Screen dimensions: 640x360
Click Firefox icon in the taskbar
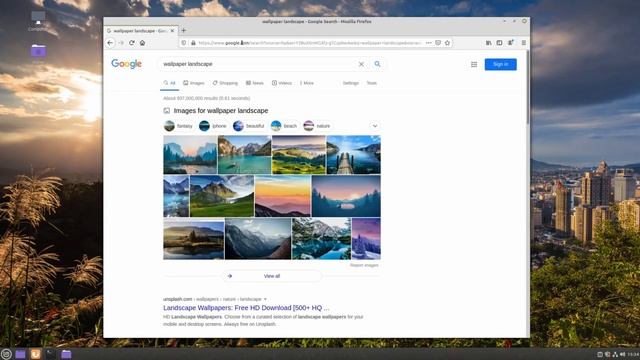pyautogui.click(x=36, y=354)
